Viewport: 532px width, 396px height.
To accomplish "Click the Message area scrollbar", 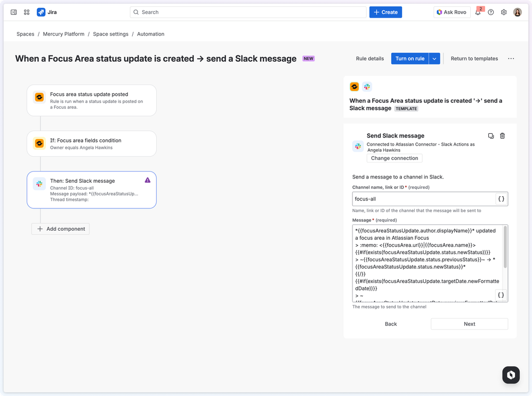I will pyautogui.click(x=505, y=247).
